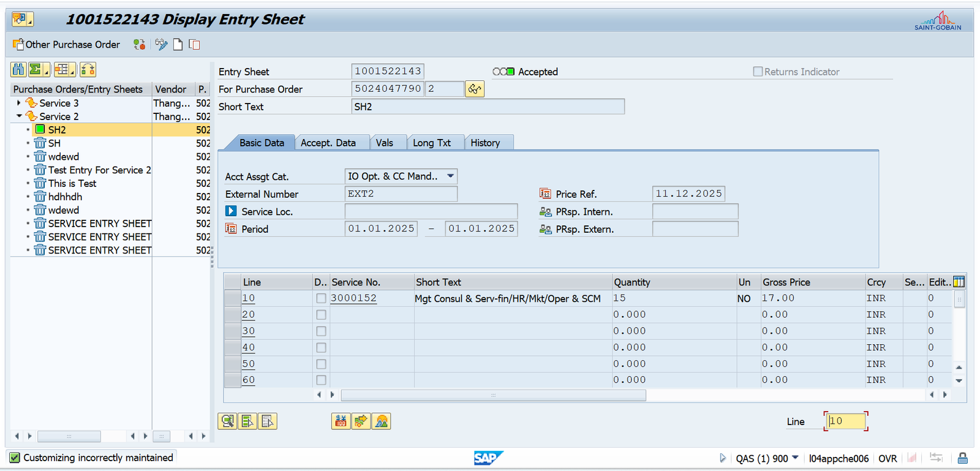
Task: Check the deletion box for line 10
Action: tap(321, 298)
